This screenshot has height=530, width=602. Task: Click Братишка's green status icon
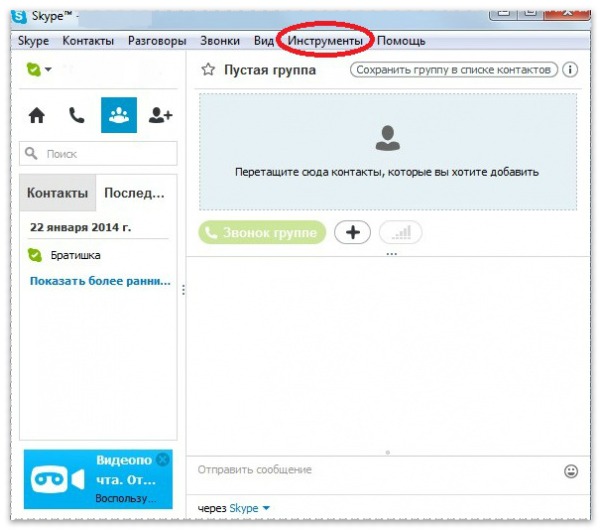[x=35, y=255]
